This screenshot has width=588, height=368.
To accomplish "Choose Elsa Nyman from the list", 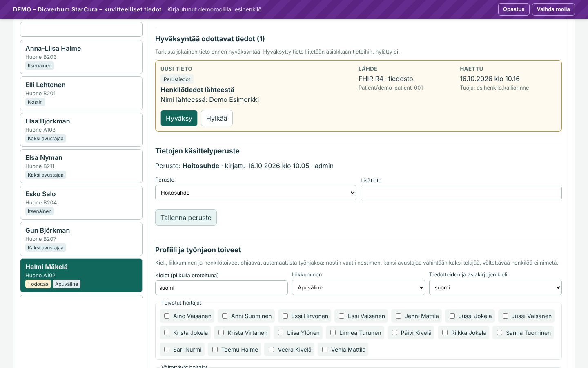I will click(81, 166).
